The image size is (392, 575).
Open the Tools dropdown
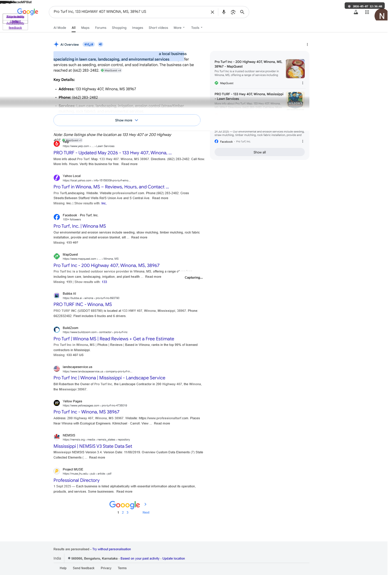[197, 28]
